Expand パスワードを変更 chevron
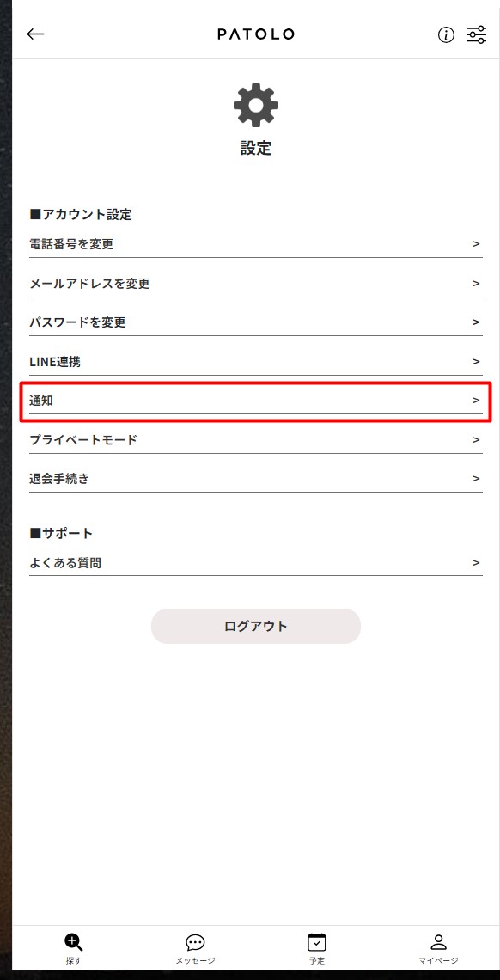Image resolution: width=500 pixels, height=980 pixels. tap(476, 322)
